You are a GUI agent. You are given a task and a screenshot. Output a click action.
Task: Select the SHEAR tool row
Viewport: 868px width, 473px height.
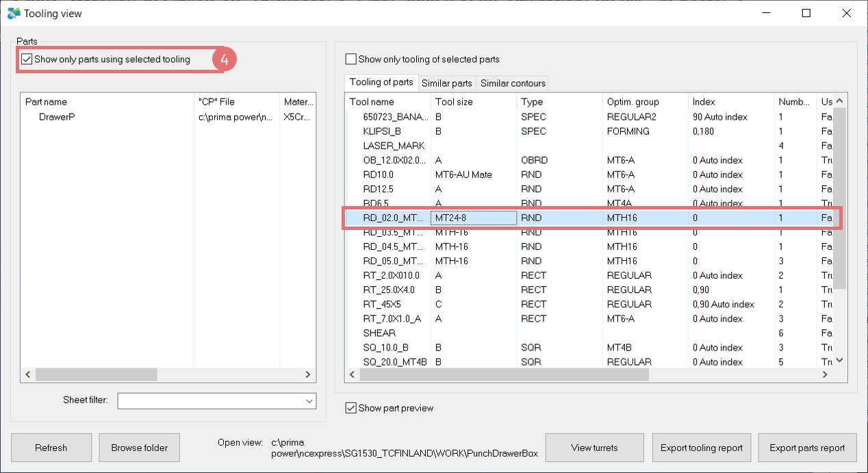click(x=379, y=333)
